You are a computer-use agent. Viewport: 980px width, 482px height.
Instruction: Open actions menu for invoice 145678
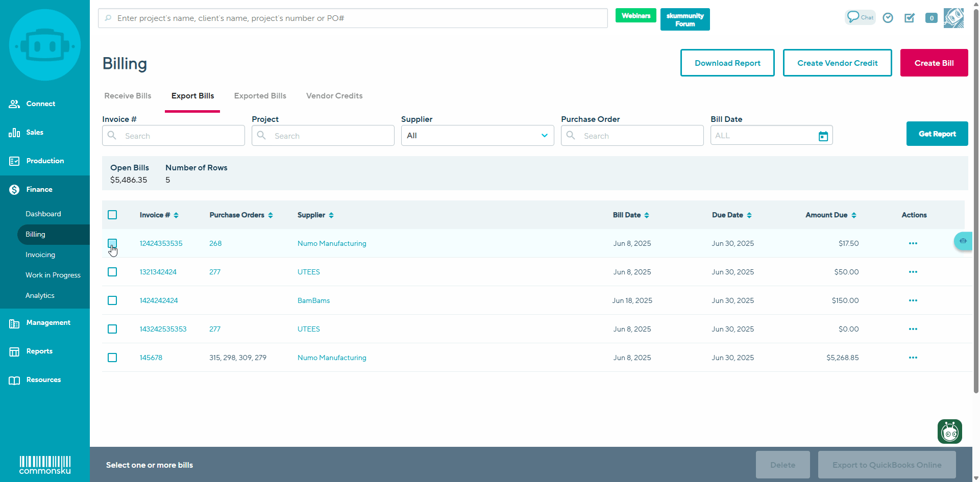point(913,358)
